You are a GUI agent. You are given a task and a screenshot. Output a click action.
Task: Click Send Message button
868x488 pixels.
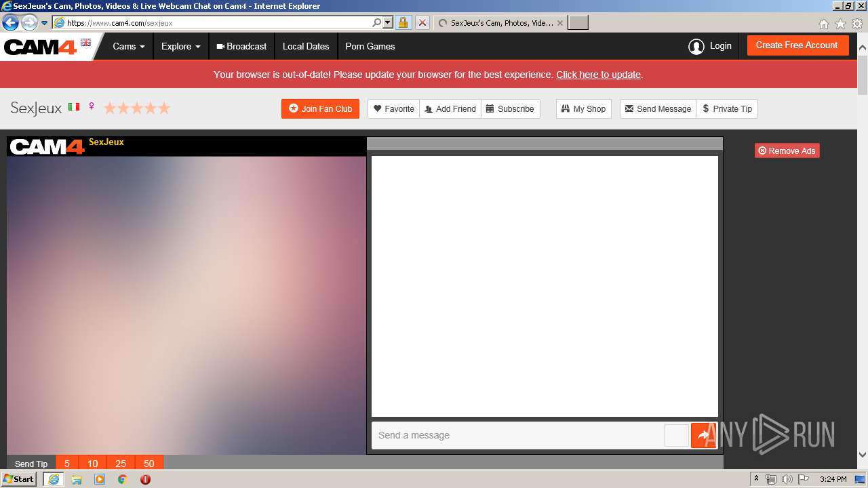(x=658, y=108)
